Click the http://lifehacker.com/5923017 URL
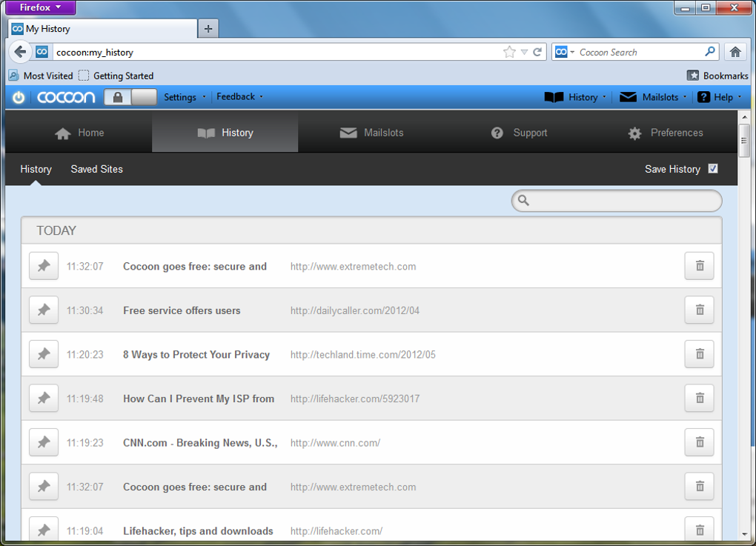756x546 pixels. 355,399
